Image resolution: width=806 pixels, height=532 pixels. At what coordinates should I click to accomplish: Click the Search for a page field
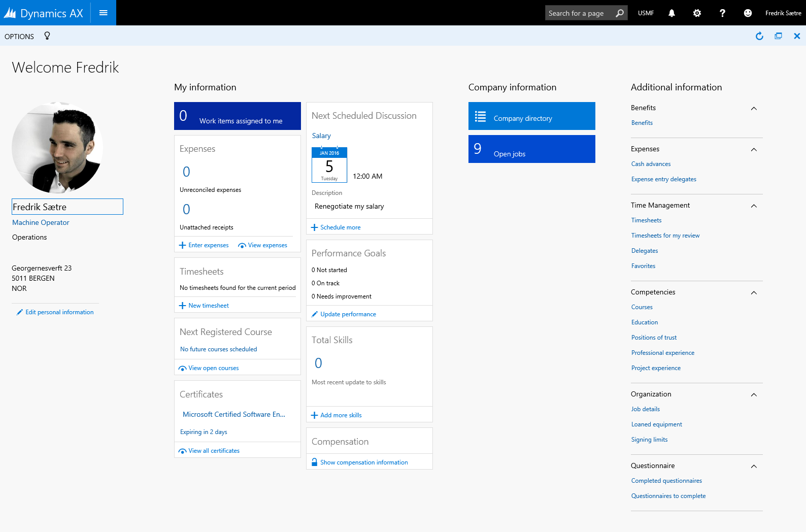coord(580,13)
